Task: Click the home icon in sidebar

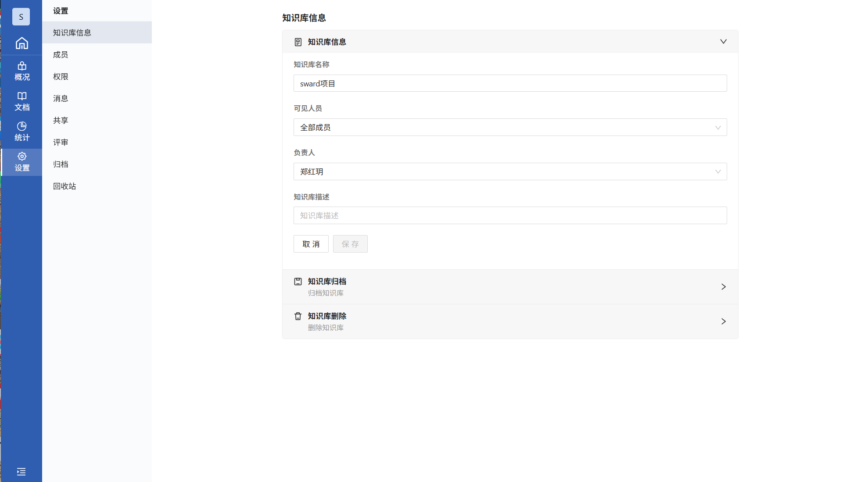Action: 22,43
